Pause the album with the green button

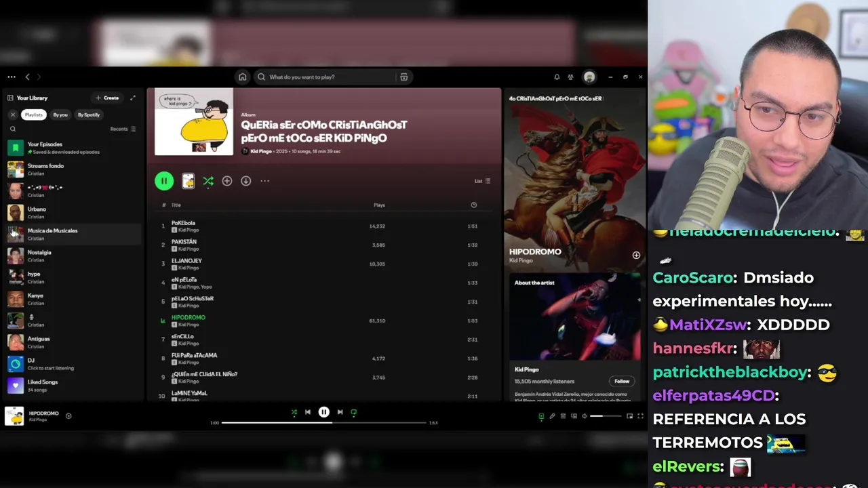pos(164,181)
